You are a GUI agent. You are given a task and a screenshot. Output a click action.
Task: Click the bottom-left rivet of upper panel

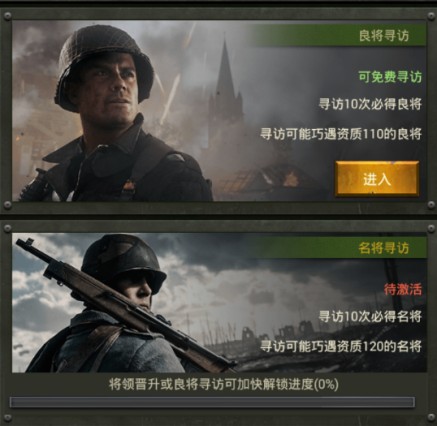[7, 205]
